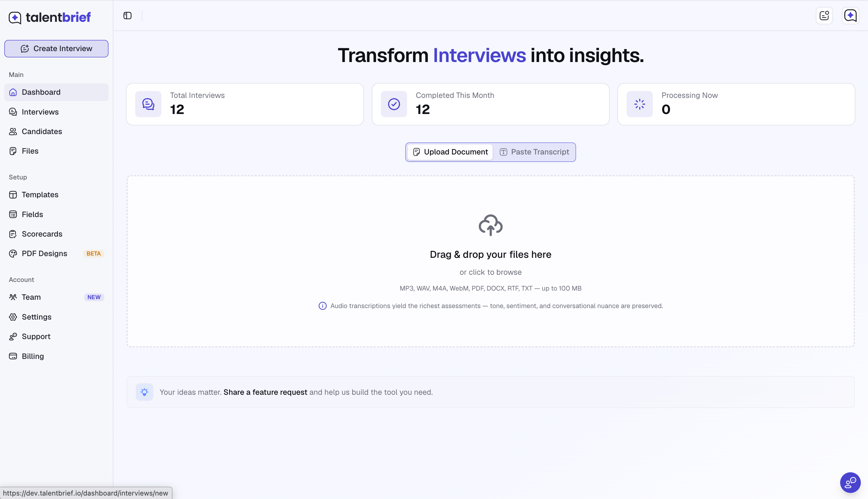Go to Billing in the Account section
Viewport: 868px width, 499px height.
32,356
